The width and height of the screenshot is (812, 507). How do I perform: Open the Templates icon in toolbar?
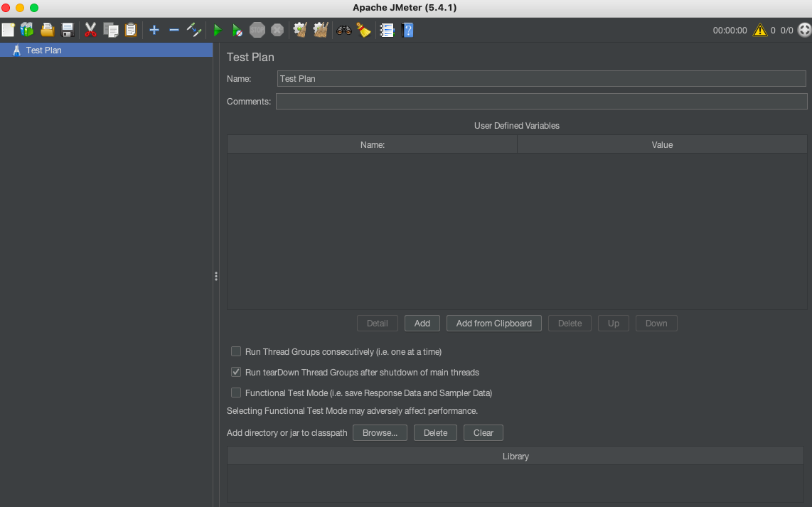point(27,30)
